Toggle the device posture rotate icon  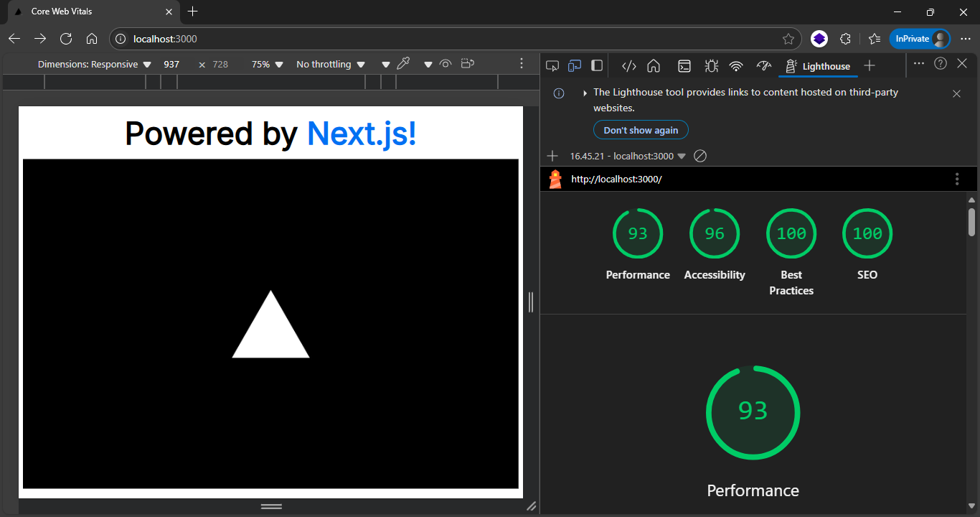[468, 64]
